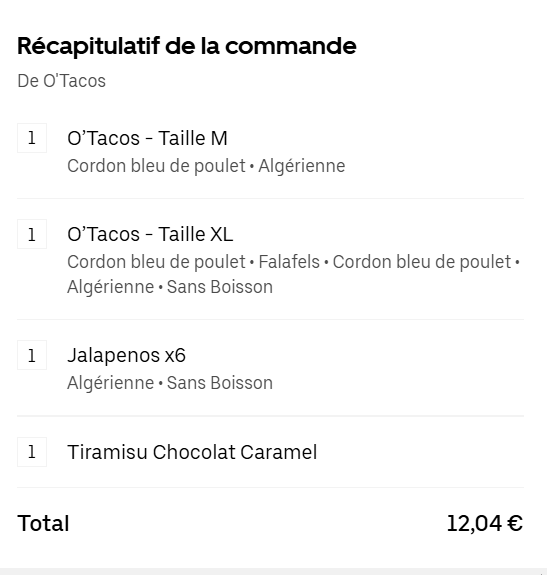Click the Récapitulatif de la commande heading
The width and height of the screenshot is (547, 575).
point(187,46)
